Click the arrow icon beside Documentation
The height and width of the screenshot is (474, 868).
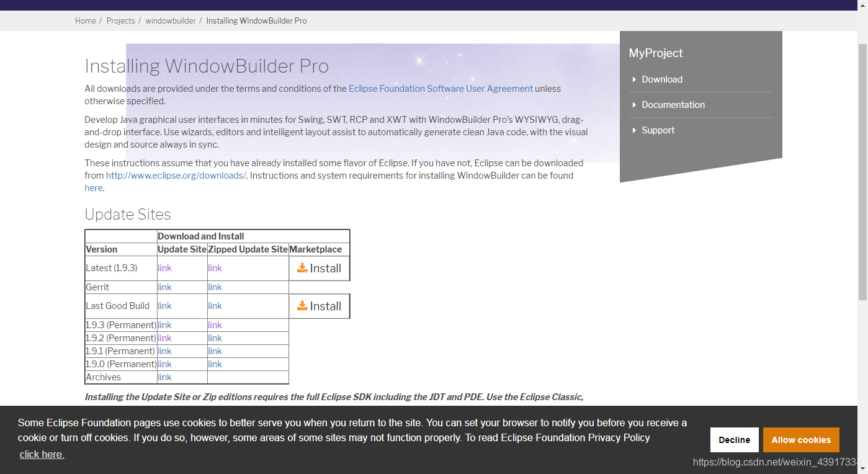634,105
